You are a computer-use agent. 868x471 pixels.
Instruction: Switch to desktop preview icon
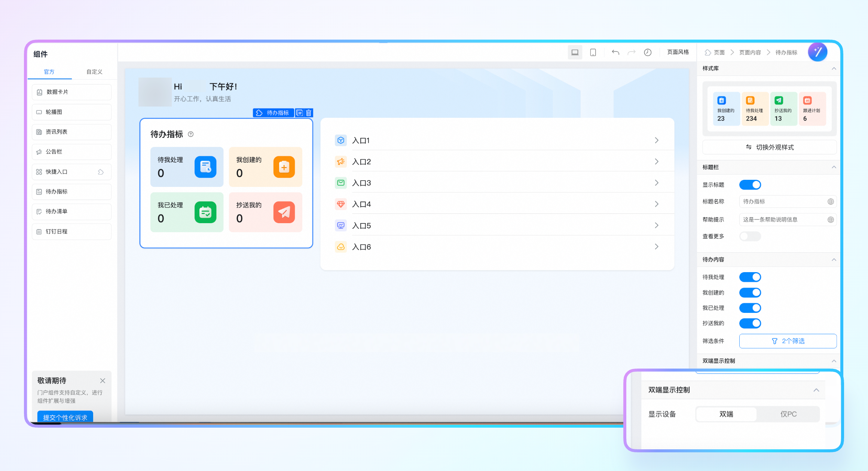(x=575, y=52)
